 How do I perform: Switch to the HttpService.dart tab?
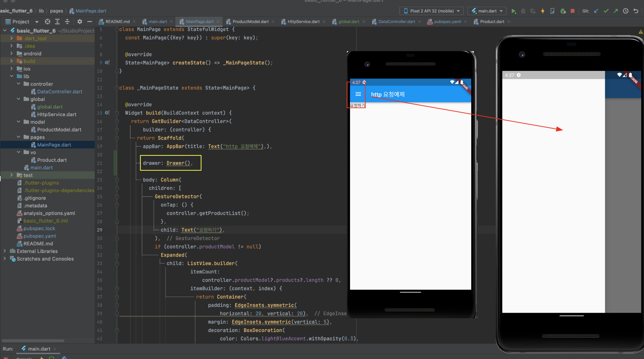click(303, 22)
